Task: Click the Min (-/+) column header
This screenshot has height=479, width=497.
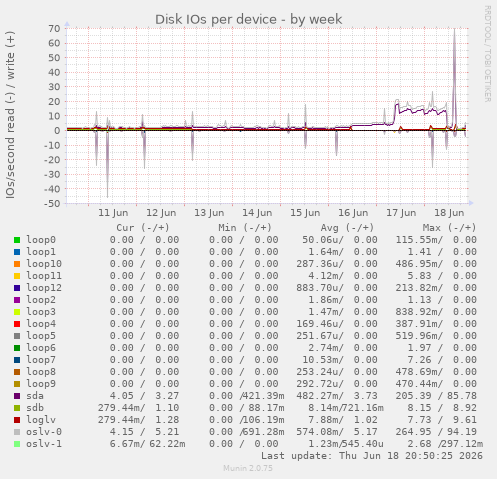Action: pos(245,228)
